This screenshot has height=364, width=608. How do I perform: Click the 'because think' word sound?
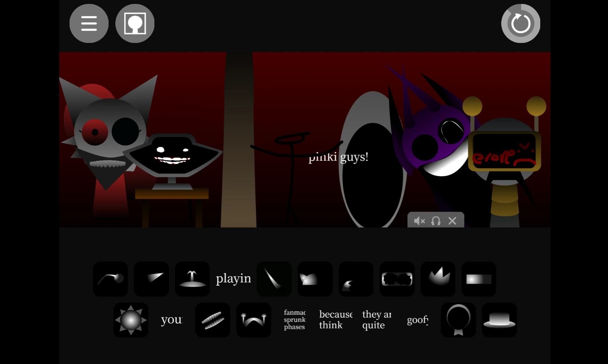(x=336, y=320)
